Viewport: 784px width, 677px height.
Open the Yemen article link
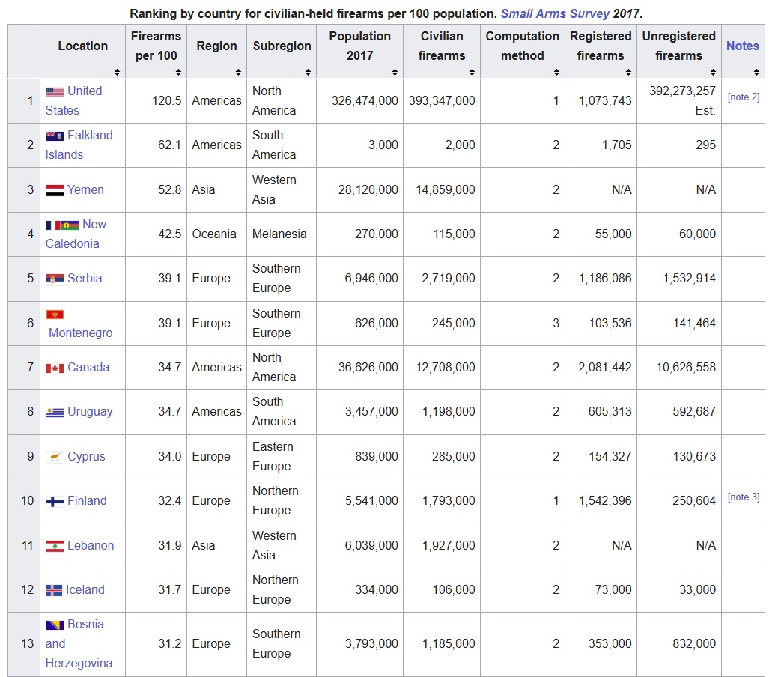coord(85,190)
